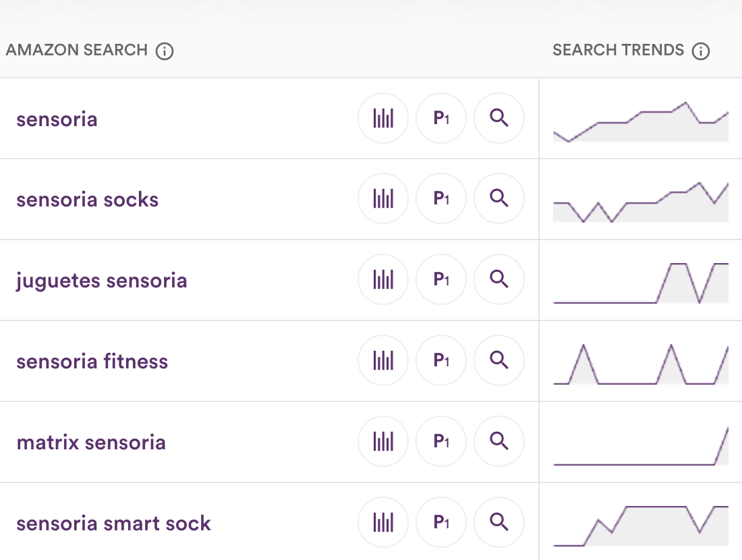Viewport: 742px width, 560px height.
Task: Click the sensoria fitness trend sparkline
Action: pos(641,364)
